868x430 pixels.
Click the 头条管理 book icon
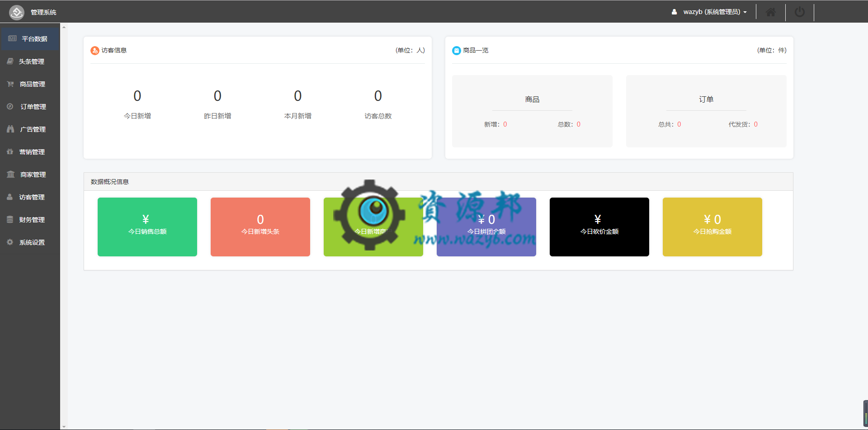tap(10, 61)
